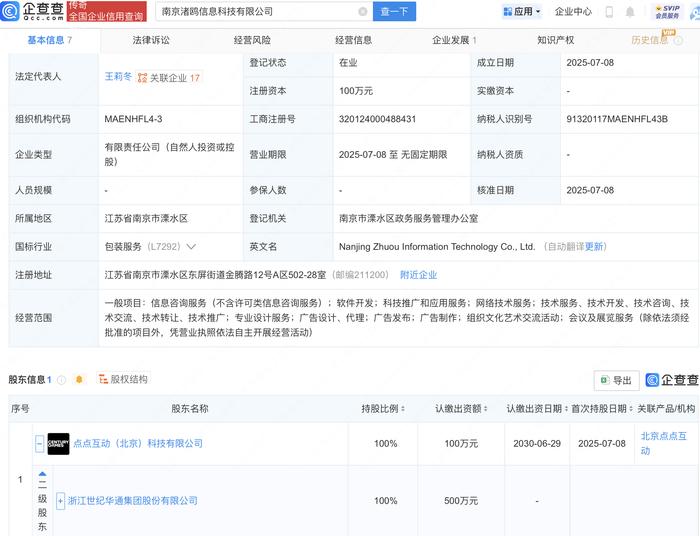
Task: Collapse the 二级股东 up arrow
Action: (42, 474)
